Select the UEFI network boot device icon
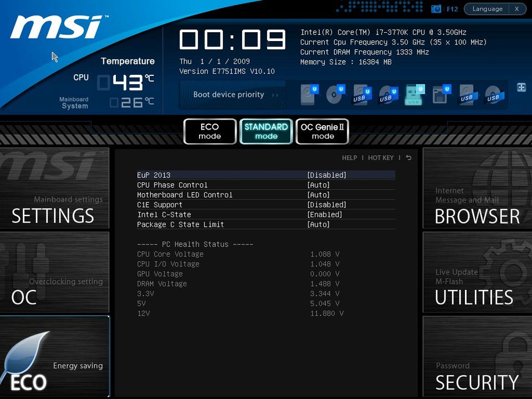The height and width of the screenshot is (399, 532). 442,94
